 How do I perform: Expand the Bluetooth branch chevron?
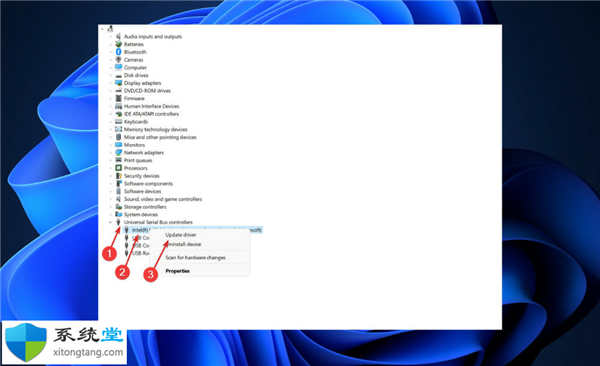tap(111, 52)
